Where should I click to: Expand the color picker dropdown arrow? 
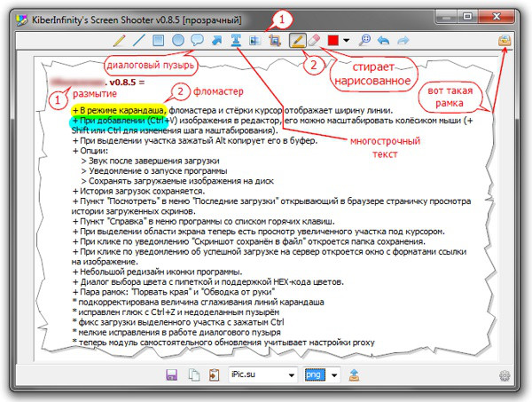coord(348,41)
